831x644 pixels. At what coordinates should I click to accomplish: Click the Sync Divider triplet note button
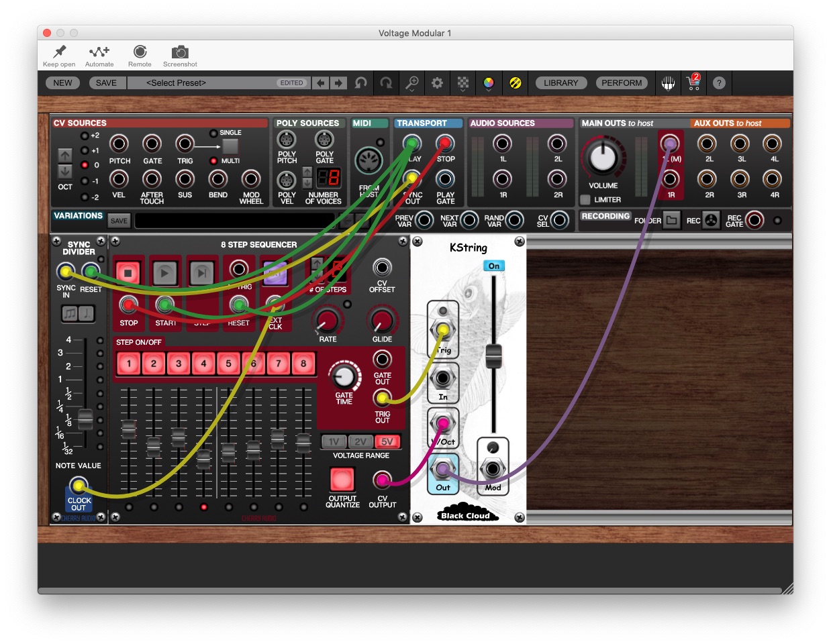(x=70, y=313)
